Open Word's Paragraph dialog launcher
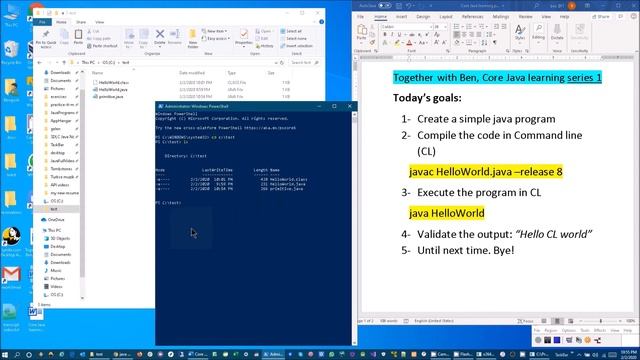The width and height of the screenshot is (640, 360). pos(507,51)
